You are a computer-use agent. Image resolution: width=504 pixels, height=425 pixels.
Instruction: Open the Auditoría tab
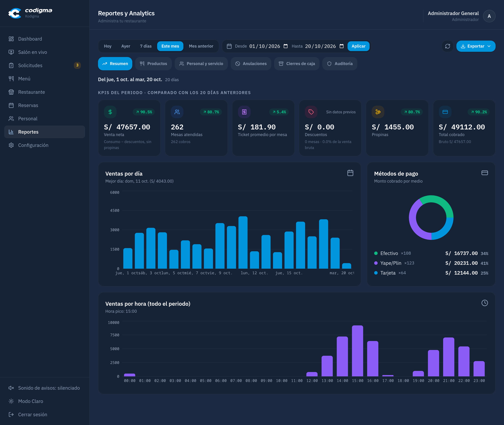click(340, 64)
